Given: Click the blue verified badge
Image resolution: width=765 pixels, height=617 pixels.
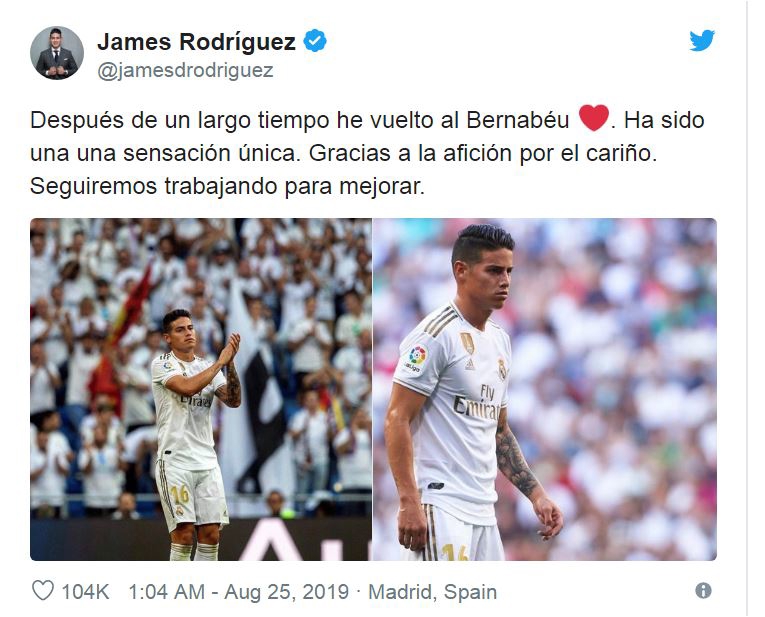Looking at the screenshot, I should [315, 41].
